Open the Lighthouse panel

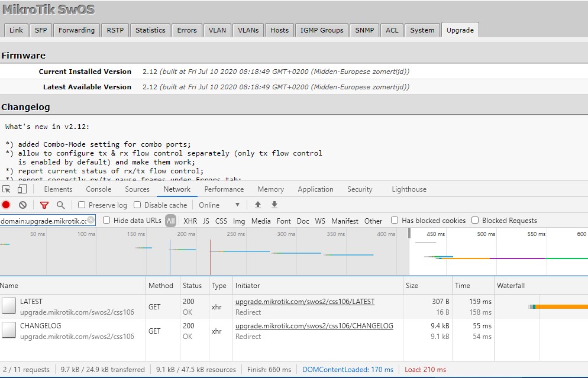point(409,189)
